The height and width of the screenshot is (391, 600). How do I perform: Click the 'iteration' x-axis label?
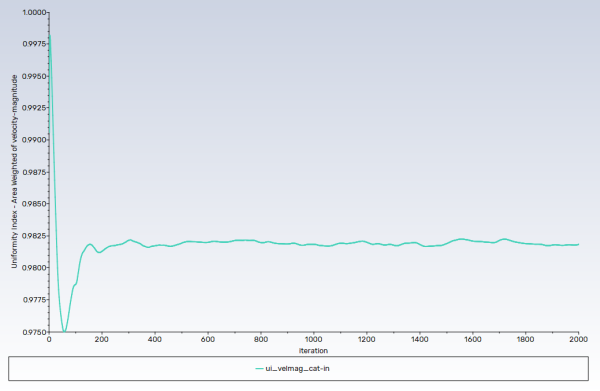click(313, 350)
